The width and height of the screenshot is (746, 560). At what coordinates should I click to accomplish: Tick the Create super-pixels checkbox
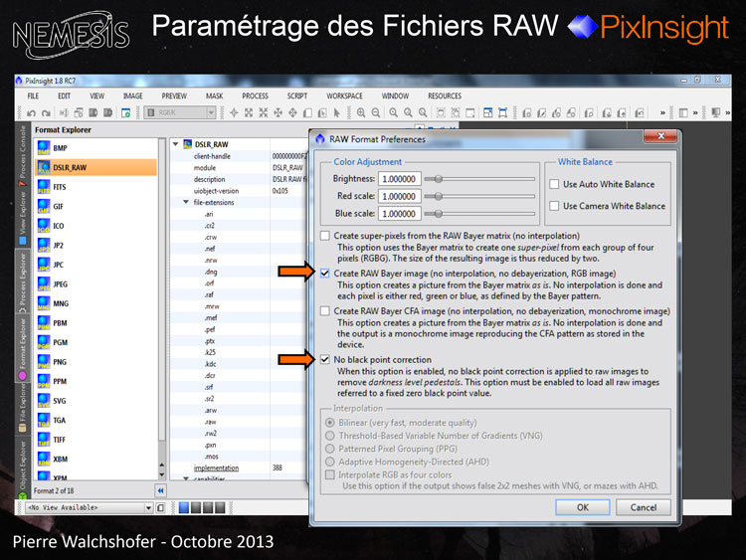[x=325, y=236]
